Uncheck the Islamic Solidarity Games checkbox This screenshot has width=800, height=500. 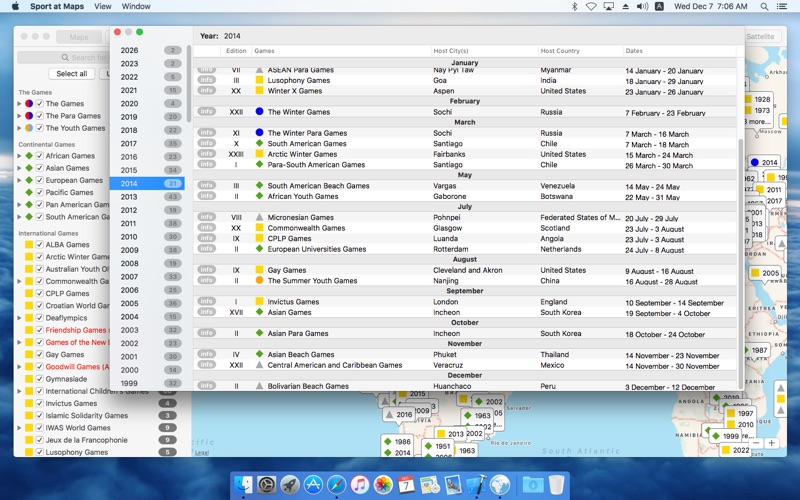pos(40,416)
